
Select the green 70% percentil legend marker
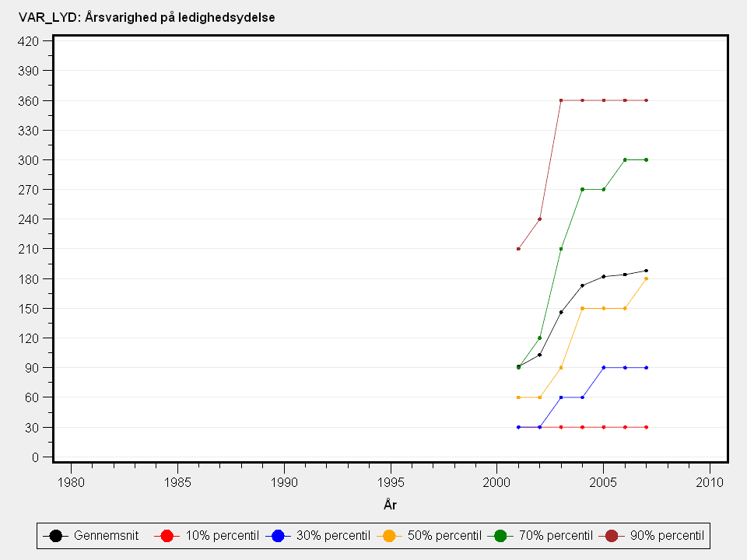[x=500, y=535]
